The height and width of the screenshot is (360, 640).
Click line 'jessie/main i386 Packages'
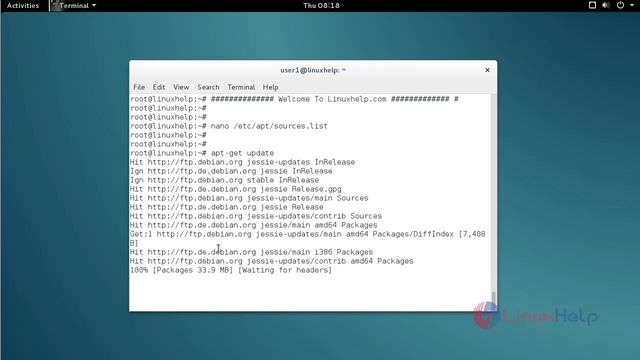pos(251,252)
